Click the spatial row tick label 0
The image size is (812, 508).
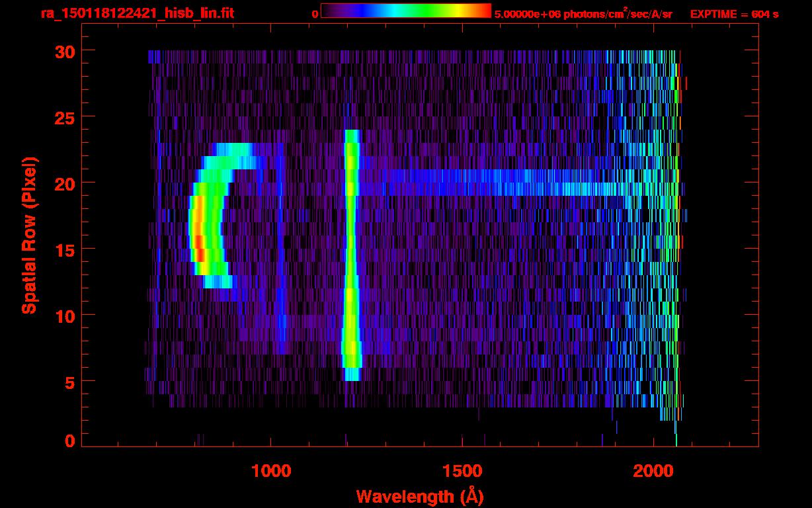[x=69, y=441]
